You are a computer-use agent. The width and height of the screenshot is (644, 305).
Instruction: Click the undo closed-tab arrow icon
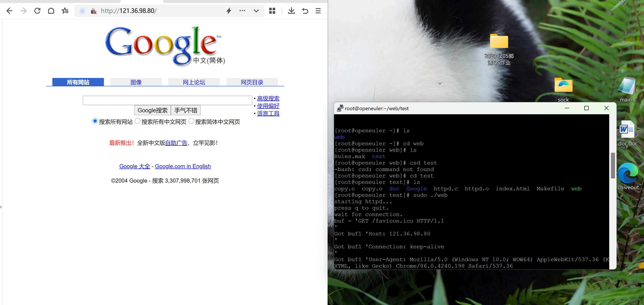coord(305,11)
